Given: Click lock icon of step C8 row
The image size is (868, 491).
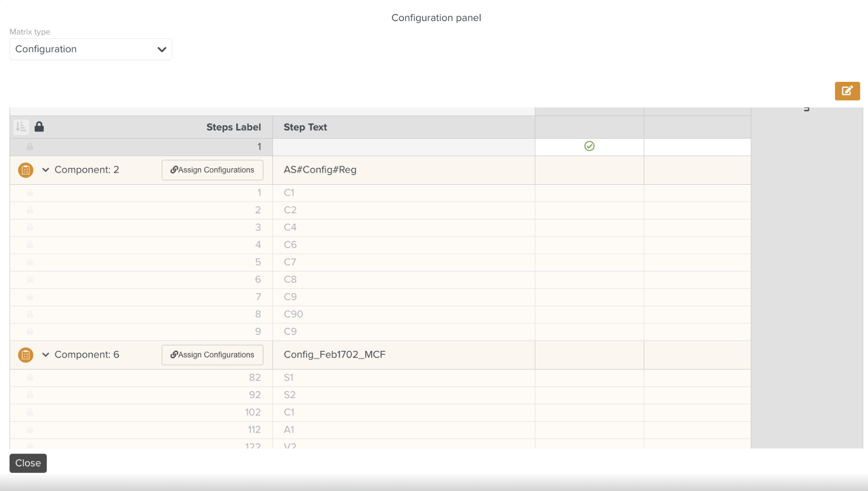Looking at the screenshot, I should [x=30, y=279].
